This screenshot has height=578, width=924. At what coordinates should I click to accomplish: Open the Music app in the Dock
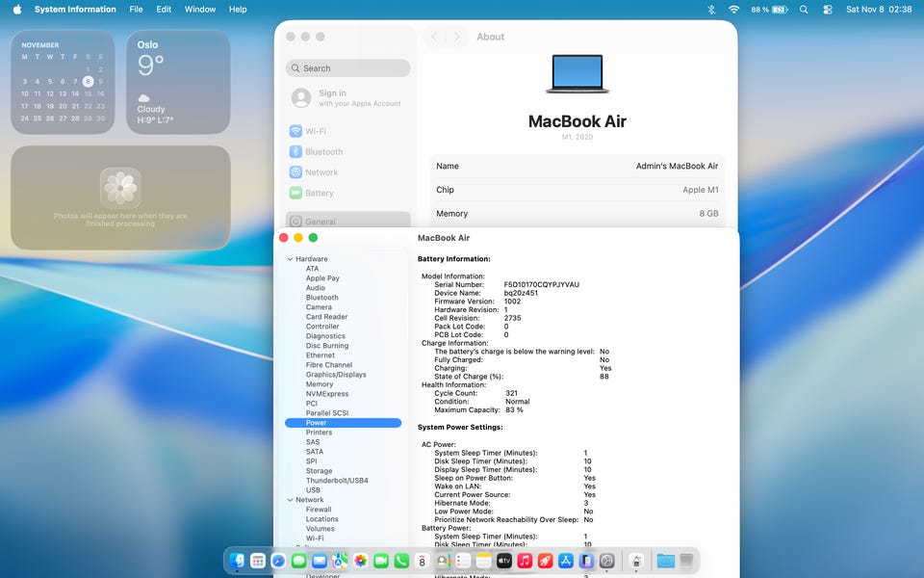tap(525, 561)
